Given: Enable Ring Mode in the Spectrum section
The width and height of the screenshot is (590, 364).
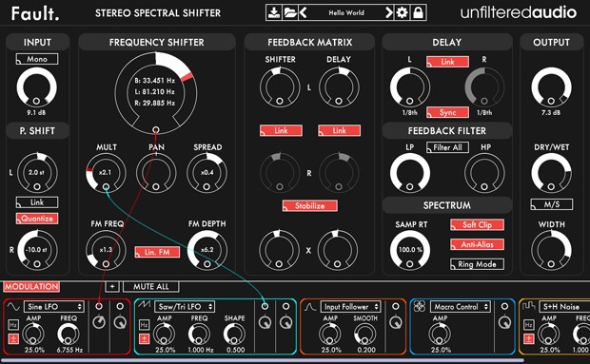Looking at the screenshot, I should 477,264.
